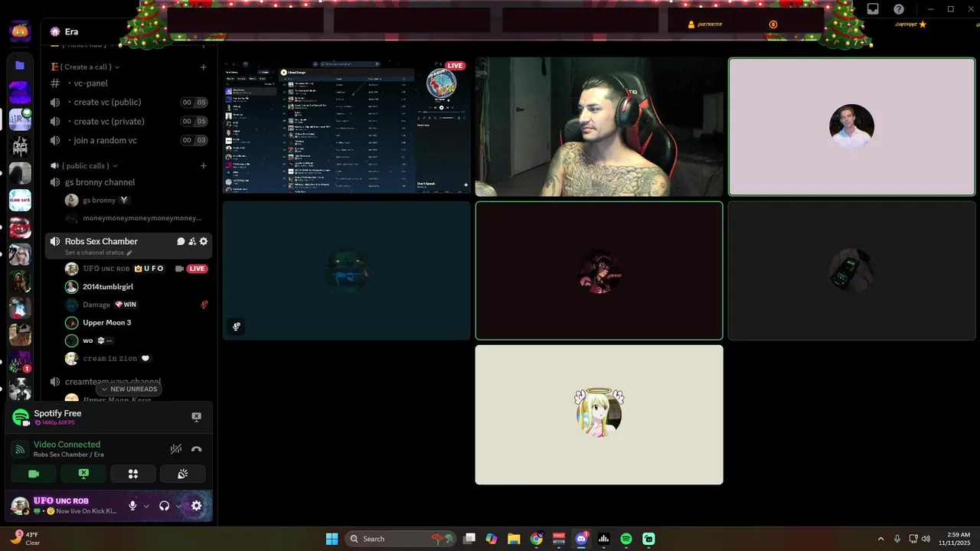The height and width of the screenshot is (551, 980).
Task: Open the Discord inbox icon
Action: (873, 9)
